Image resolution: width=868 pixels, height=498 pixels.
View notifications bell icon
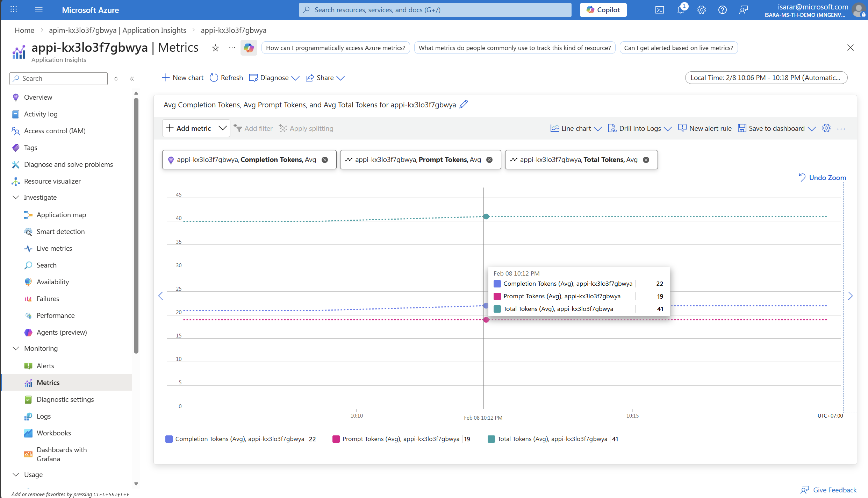click(x=681, y=10)
